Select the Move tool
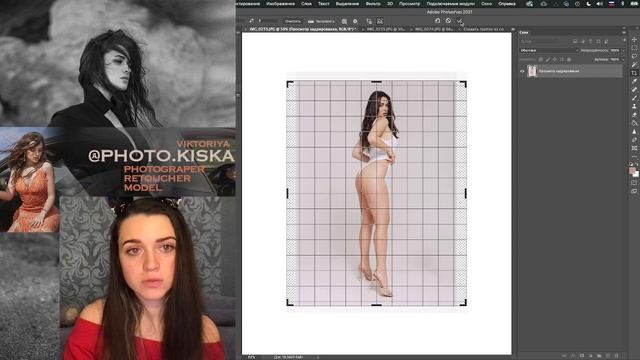This screenshot has height=360, width=640. 634,40
